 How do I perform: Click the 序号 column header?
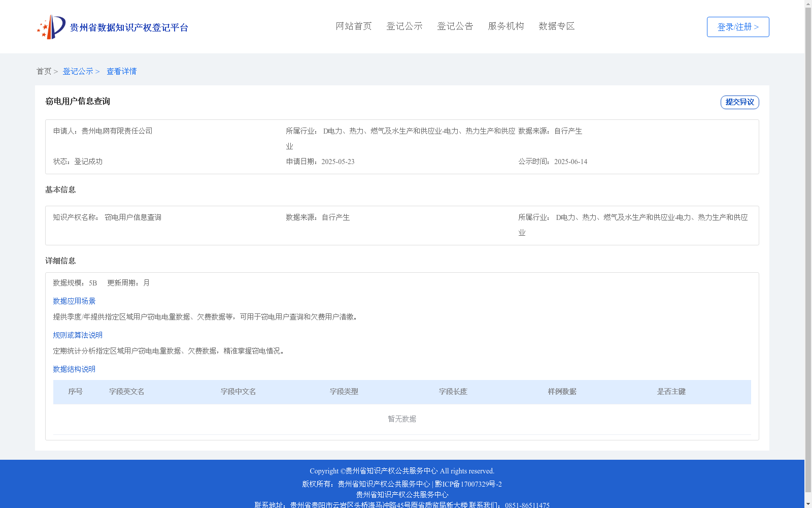pyautogui.click(x=76, y=392)
